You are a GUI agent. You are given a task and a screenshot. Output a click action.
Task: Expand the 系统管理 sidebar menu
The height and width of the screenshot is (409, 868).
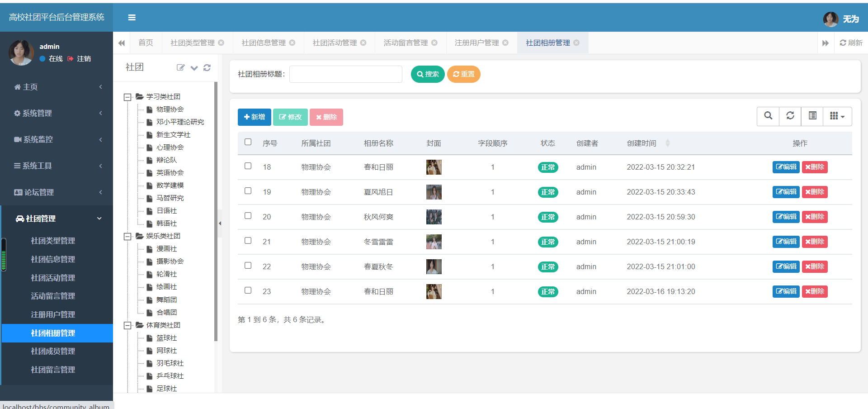(57, 113)
